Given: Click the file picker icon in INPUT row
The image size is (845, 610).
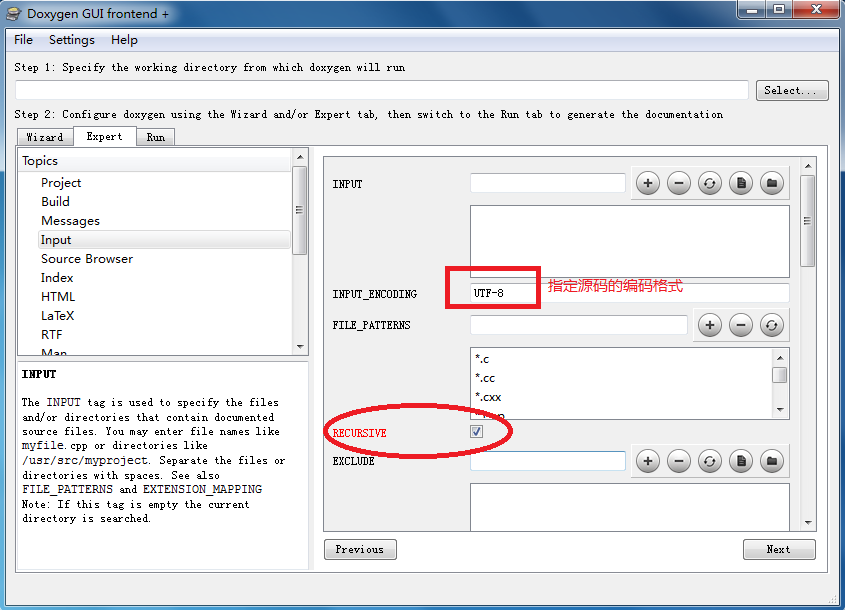Looking at the screenshot, I should (741, 183).
